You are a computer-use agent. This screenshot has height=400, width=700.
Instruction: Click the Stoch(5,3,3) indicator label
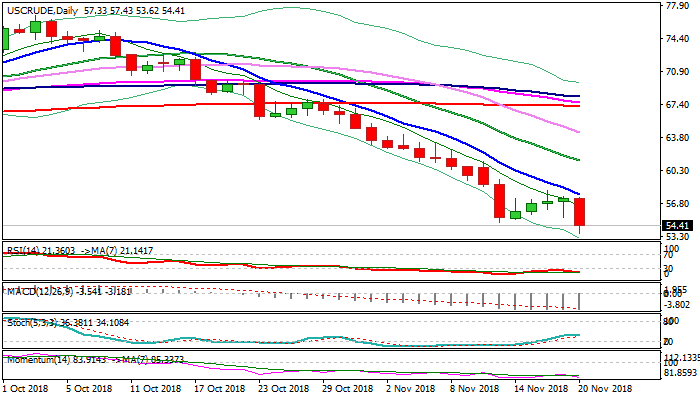[32, 323]
